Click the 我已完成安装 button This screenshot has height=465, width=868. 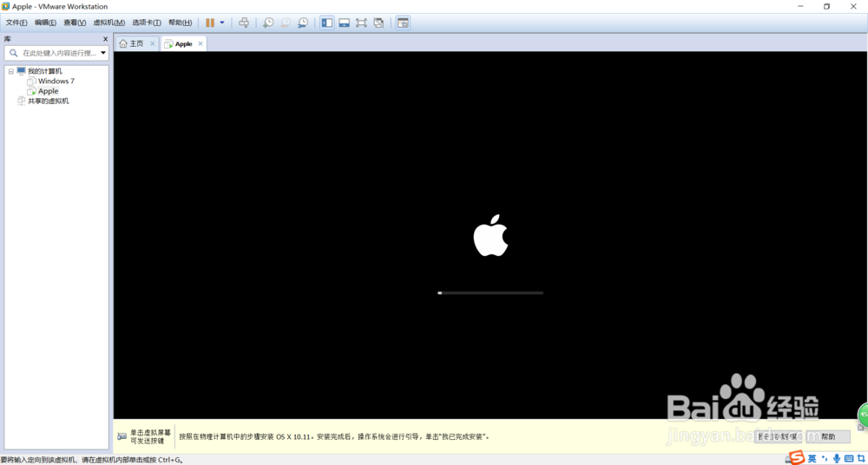click(x=779, y=436)
